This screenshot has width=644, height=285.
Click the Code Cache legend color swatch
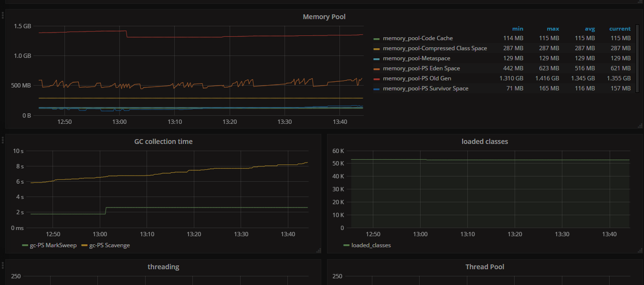(x=376, y=38)
